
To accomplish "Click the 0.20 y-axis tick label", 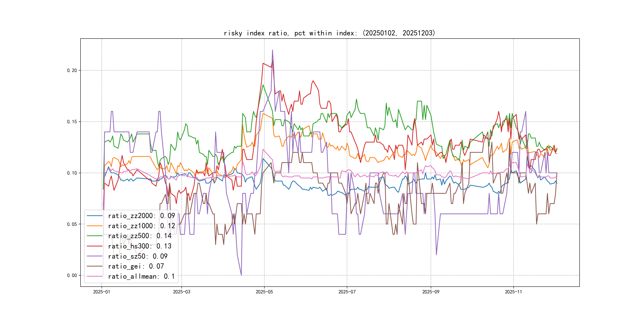I will coord(72,71).
